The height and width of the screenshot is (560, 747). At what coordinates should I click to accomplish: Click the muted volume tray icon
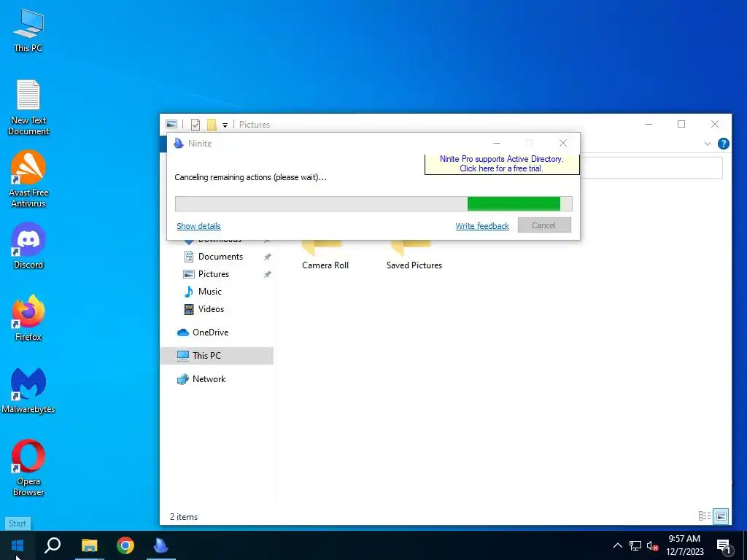point(652,545)
